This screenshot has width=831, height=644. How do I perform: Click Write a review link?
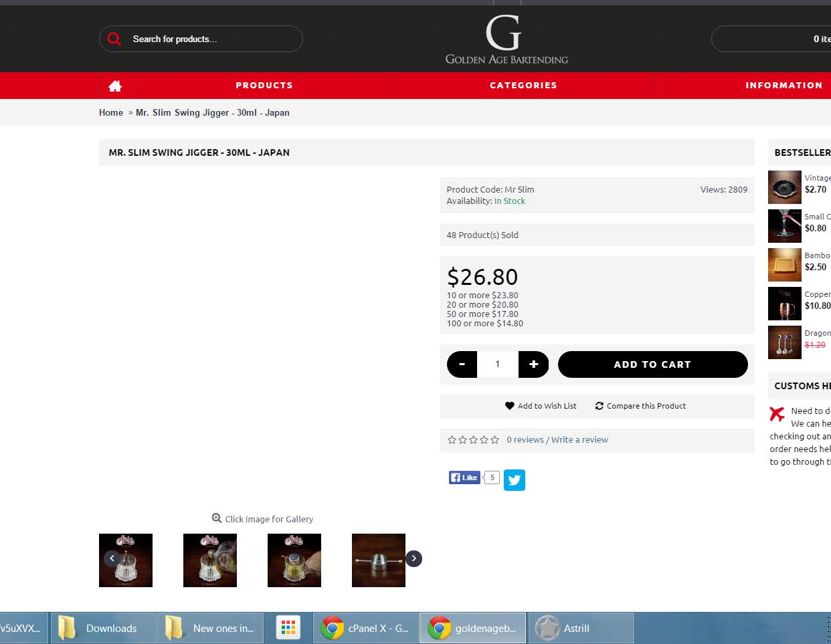pyautogui.click(x=579, y=440)
